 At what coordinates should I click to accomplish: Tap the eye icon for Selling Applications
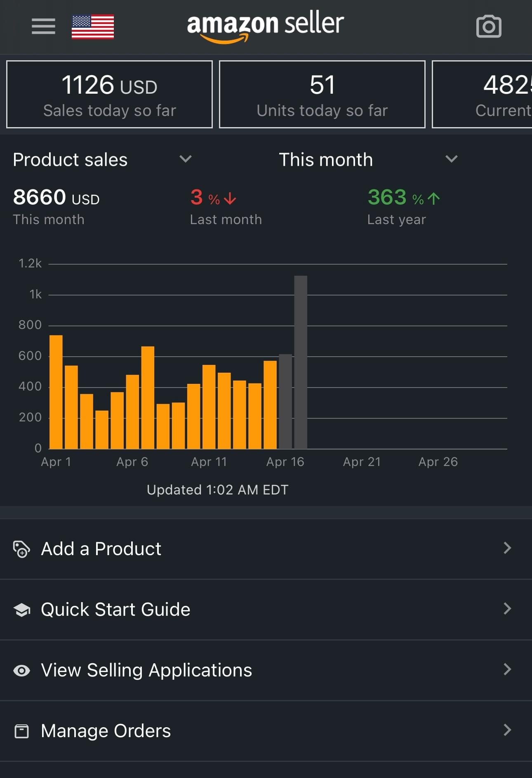tap(21, 670)
